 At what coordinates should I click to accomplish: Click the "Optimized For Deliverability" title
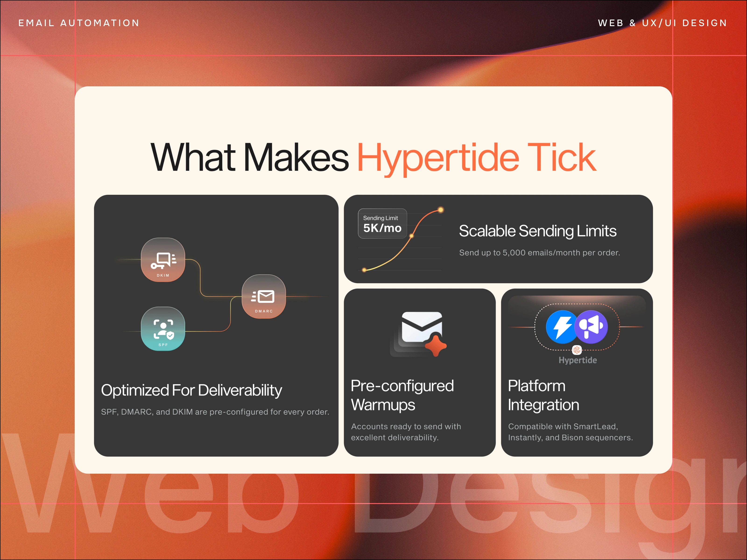[191, 390]
